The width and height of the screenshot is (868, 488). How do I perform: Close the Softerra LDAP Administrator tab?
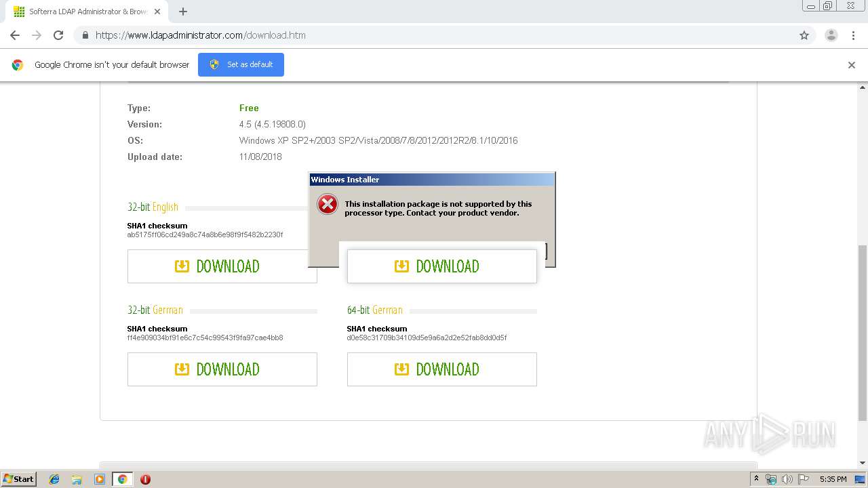(158, 12)
